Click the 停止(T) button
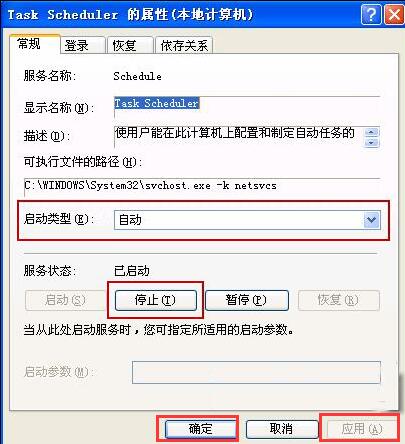405x444 pixels. click(156, 300)
